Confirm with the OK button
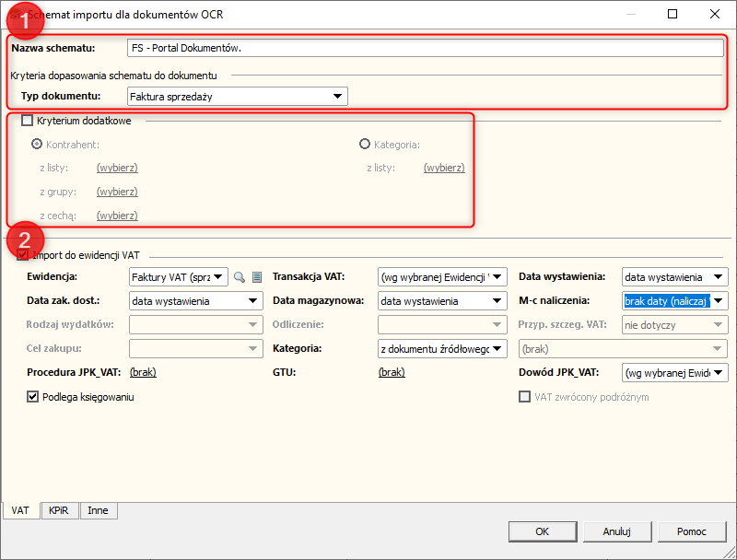 coord(543,531)
